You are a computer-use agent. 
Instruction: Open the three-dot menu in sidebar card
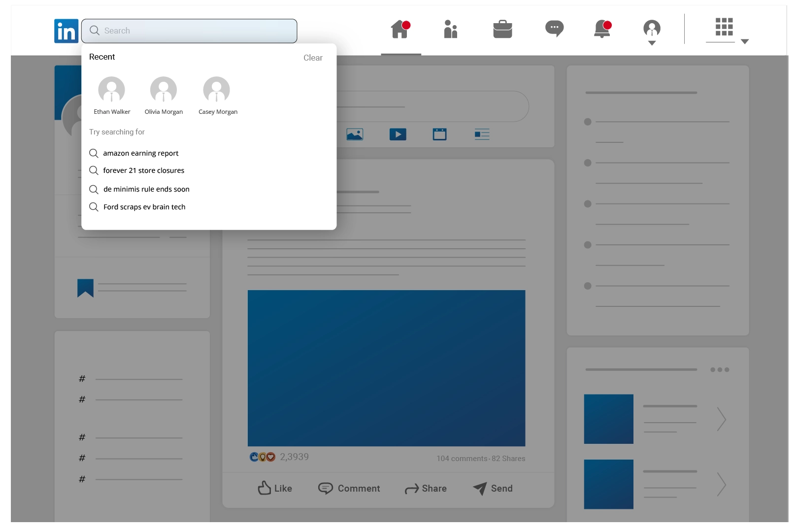pyautogui.click(x=720, y=369)
